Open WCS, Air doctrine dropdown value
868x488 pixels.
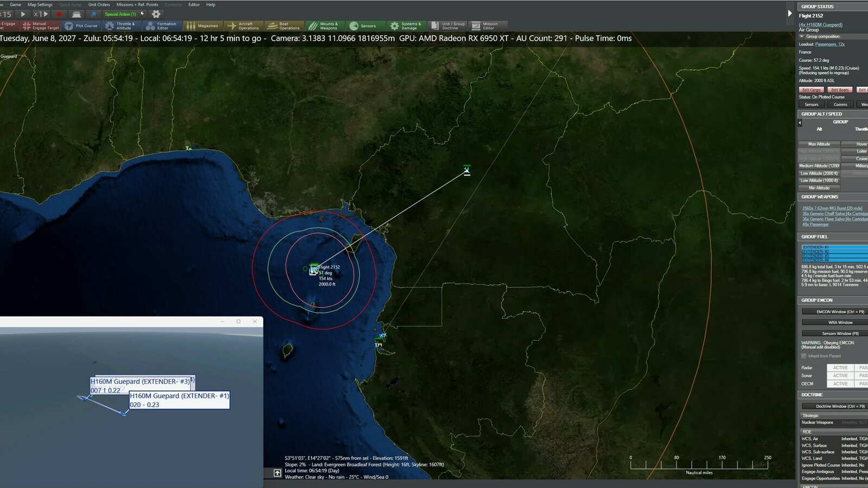point(854,439)
